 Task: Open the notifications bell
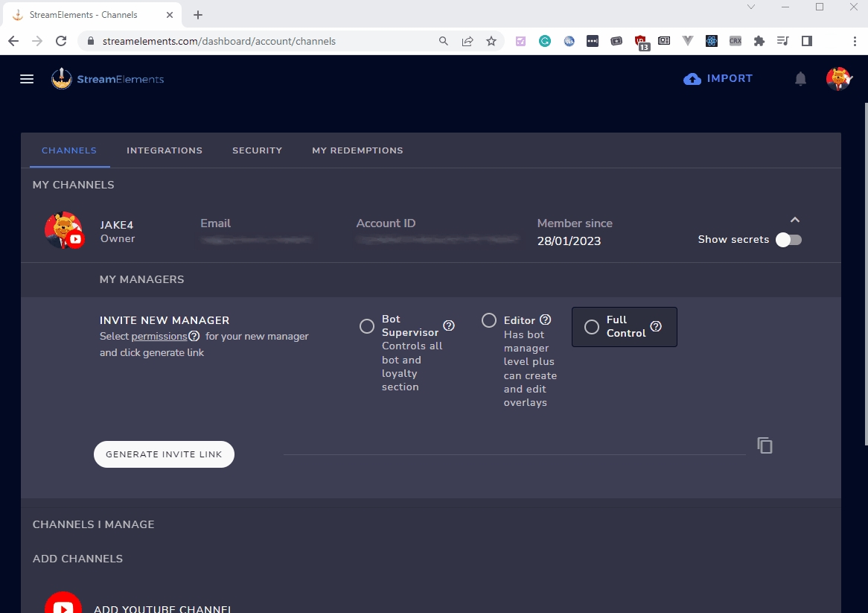(800, 79)
